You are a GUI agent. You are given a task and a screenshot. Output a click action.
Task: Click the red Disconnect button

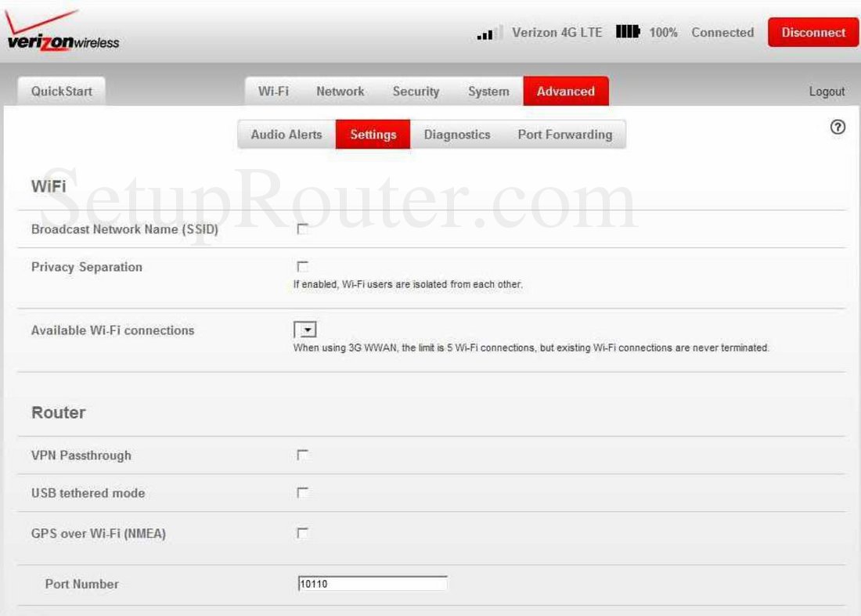pos(813,32)
